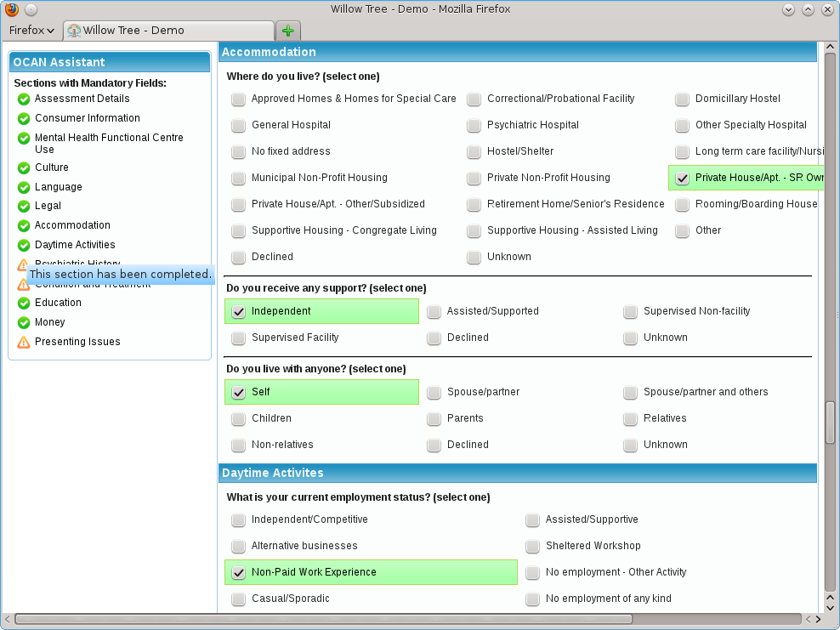Click green check icon beside Consumer Information
Image resolution: width=840 pixels, height=630 pixels.
[x=24, y=118]
